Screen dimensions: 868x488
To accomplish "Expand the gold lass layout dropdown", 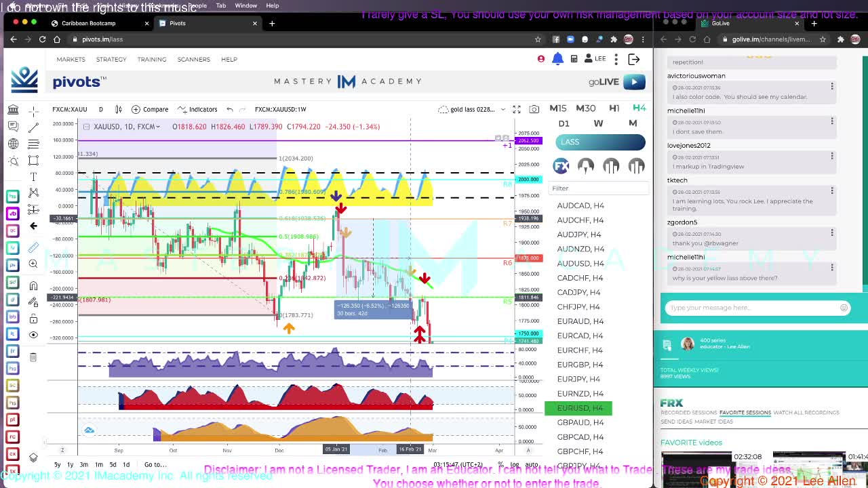I will 502,109.
